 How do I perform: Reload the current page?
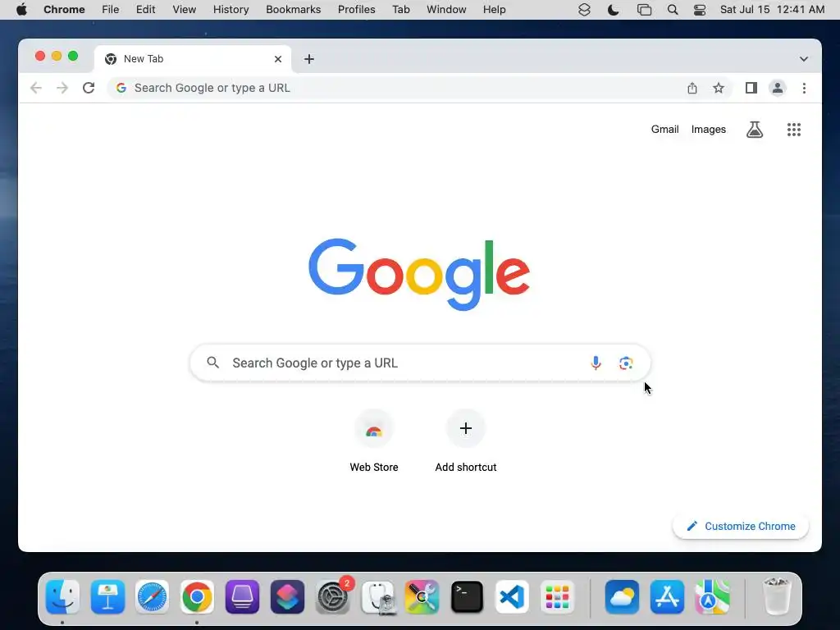coord(89,88)
